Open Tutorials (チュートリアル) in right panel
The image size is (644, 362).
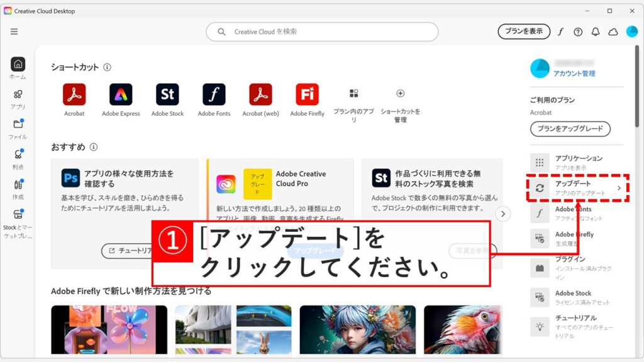[576, 326]
